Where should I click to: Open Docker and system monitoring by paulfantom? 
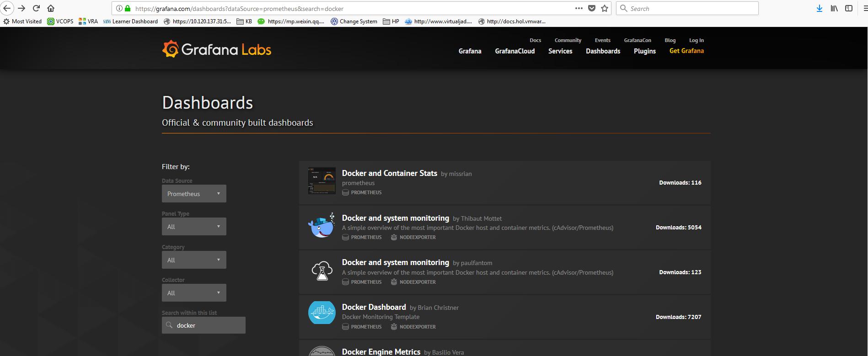point(396,262)
